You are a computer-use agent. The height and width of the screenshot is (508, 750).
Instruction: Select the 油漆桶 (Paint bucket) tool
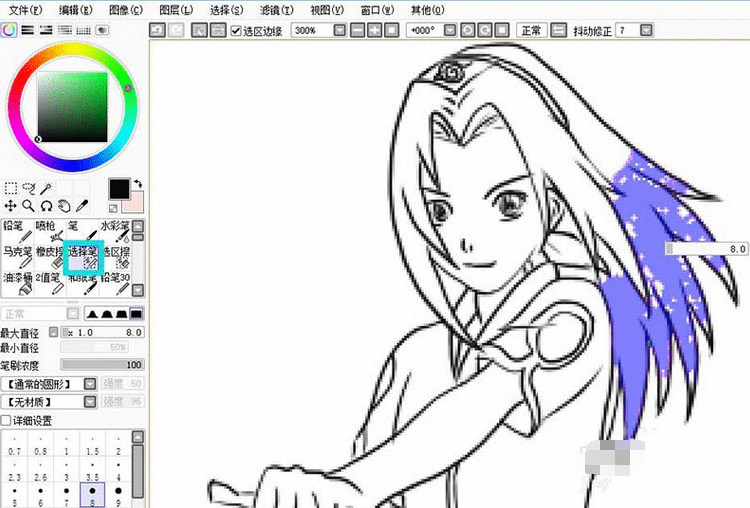coord(20,283)
